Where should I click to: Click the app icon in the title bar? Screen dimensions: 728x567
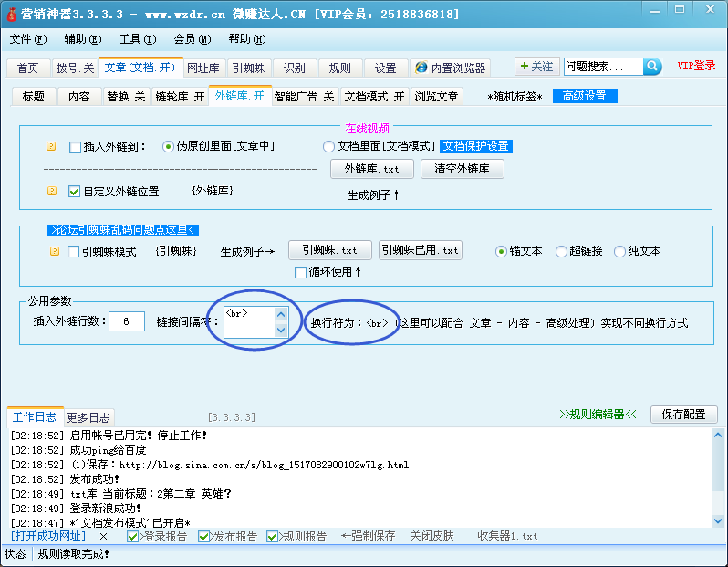pyautogui.click(x=10, y=14)
